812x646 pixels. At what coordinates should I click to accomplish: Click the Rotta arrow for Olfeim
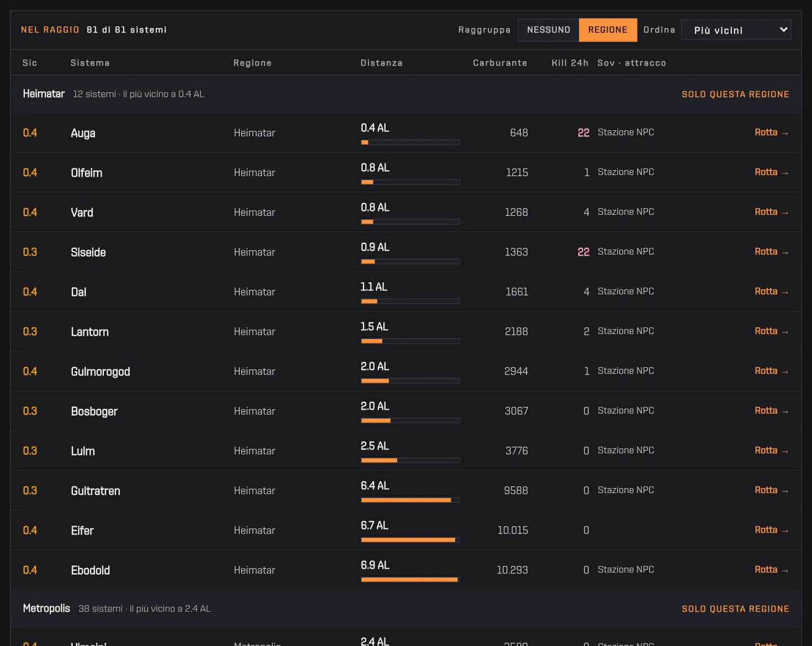pos(771,172)
